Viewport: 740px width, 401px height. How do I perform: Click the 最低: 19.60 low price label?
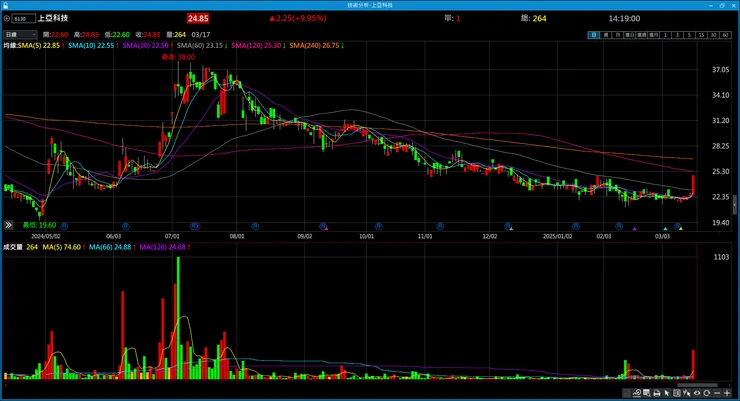pos(39,225)
